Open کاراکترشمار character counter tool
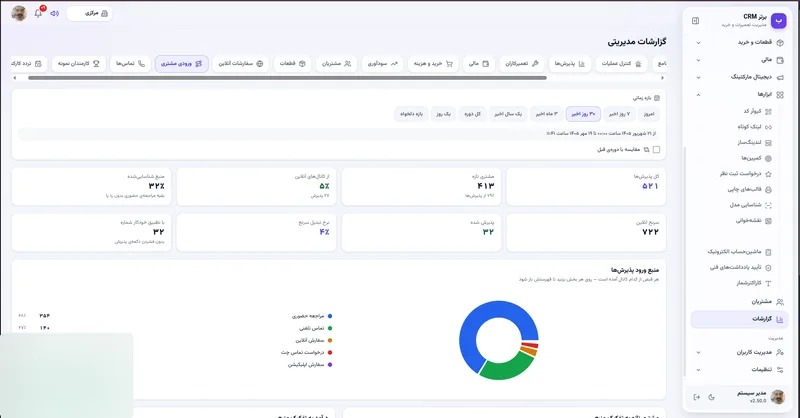Image resolution: width=800 pixels, height=418 pixels. click(754, 283)
